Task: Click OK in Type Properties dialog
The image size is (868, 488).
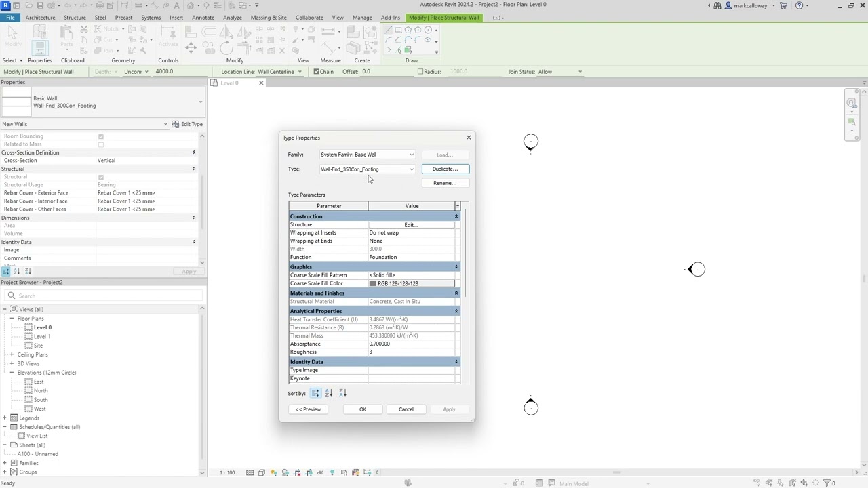Action: (x=363, y=409)
